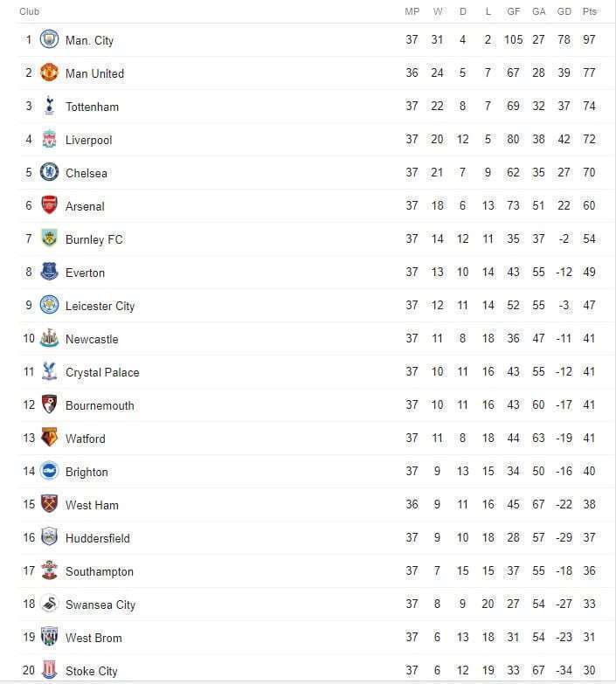The image size is (616, 684).
Task: Open the Crystal Palace team link
Action: (102, 372)
